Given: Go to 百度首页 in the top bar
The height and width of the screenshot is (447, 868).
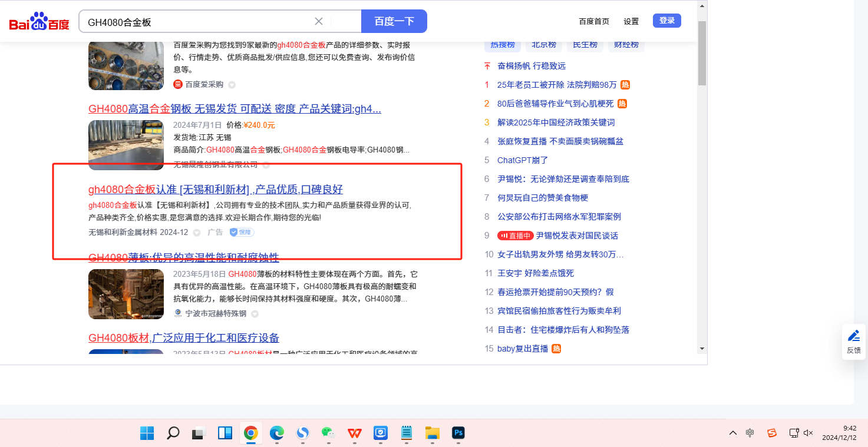Looking at the screenshot, I should click(x=594, y=21).
